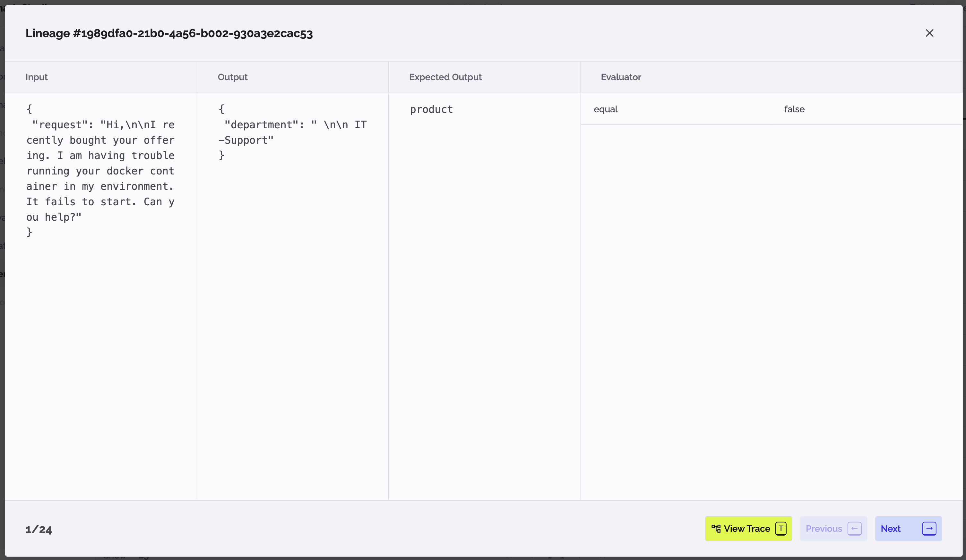Select the Input request JSON text
Viewport: 966px width, 560px height.
(100, 170)
